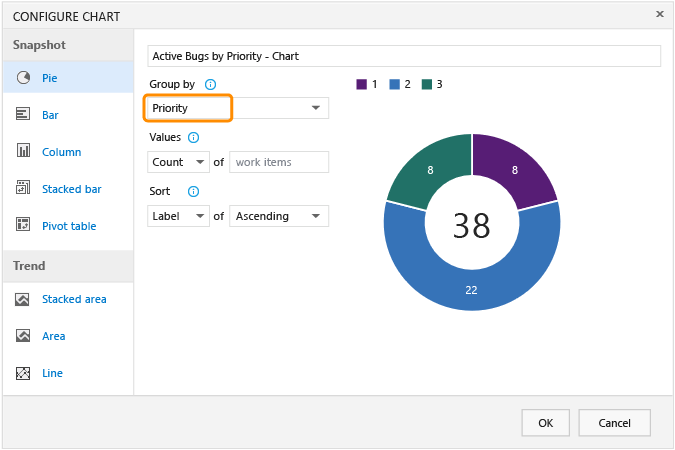Close the Configure Chart dialog

[x=660, y=14]
